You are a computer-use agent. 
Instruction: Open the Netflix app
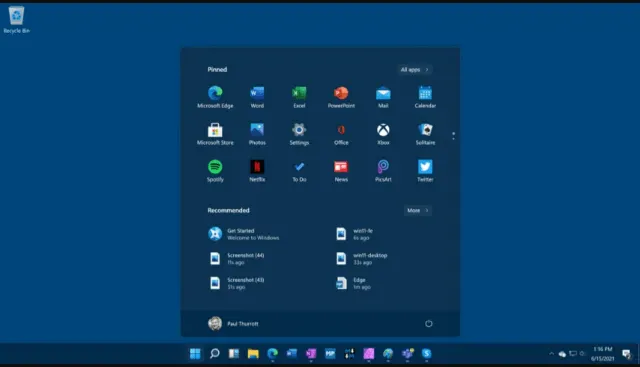pyautogui.click(x=257, y=171)
